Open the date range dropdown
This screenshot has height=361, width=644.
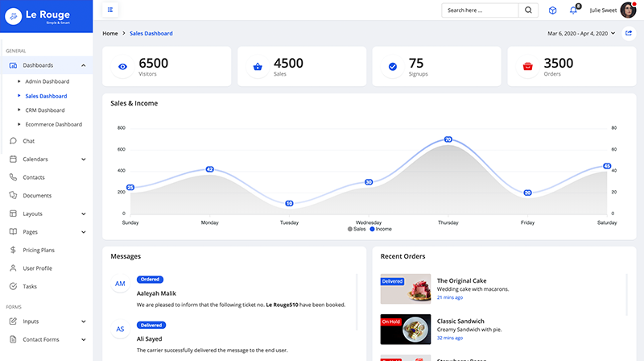(580, 34)
